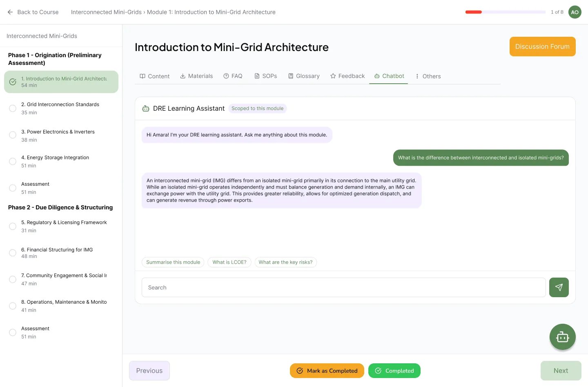Viewport: 588px width, 387px height.
Task: Click the Glossary tab book icon
Action: point(291,76)
